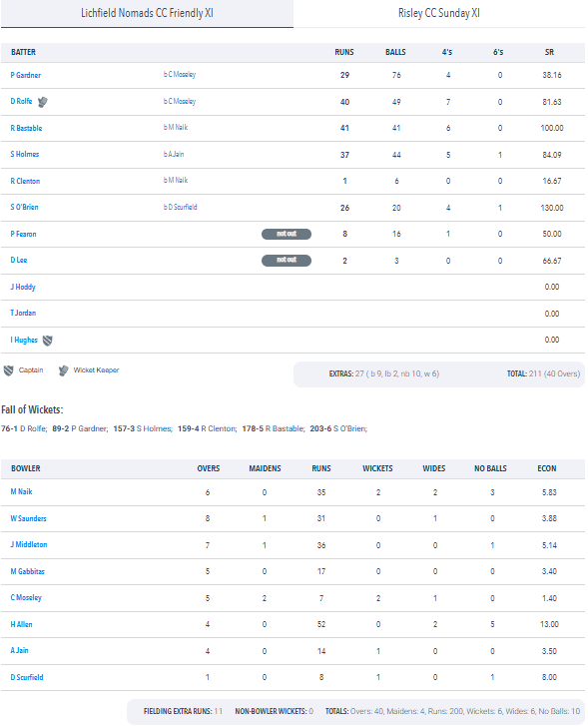The image size is (588, 726).
Task: Open S Holmes batter link
Action: (x=25, y=154)
